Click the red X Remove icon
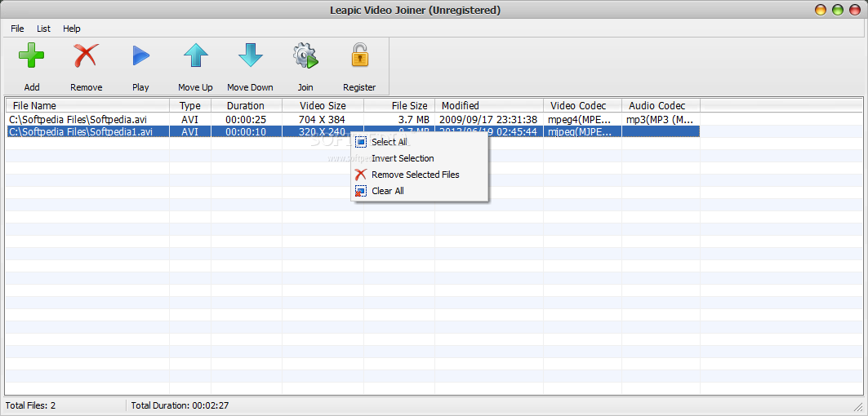This screenshot has width=868, height=416. [86, 55]
